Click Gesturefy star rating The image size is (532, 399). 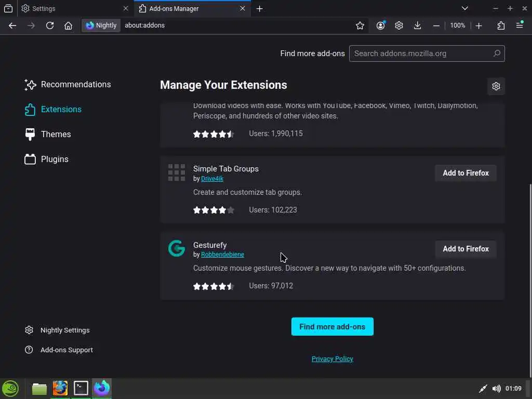click(214, 286)
